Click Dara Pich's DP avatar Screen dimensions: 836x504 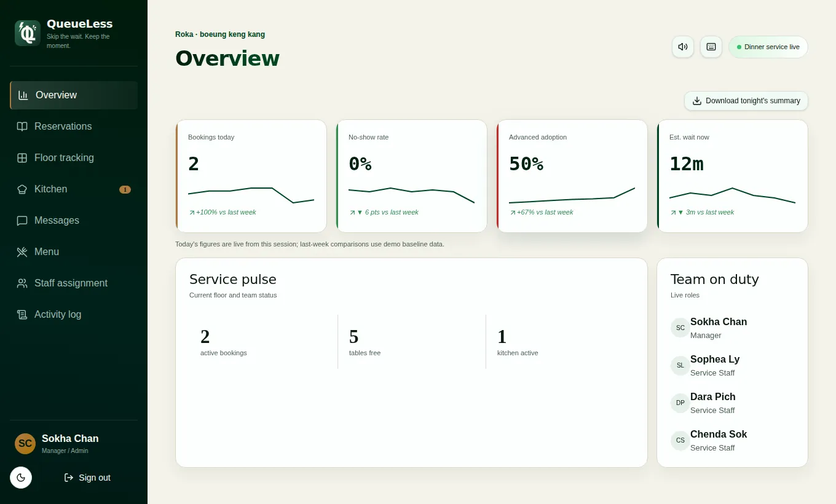(x=680, y=403)
